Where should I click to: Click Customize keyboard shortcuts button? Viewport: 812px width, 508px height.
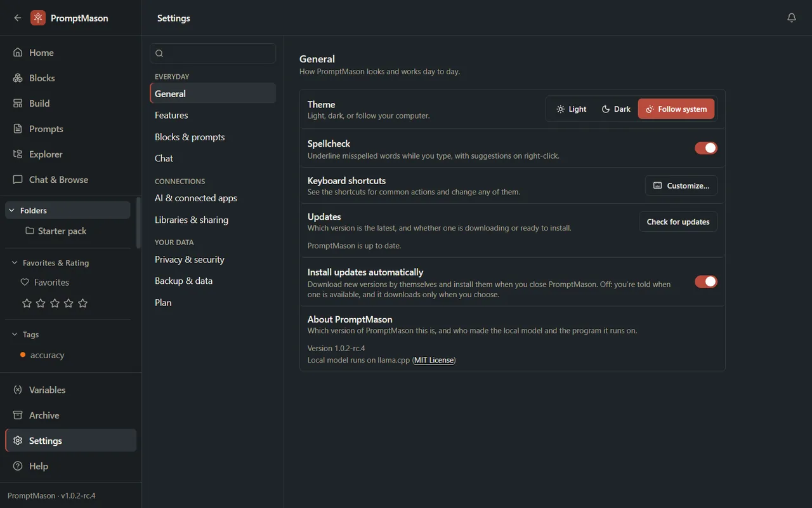tap(681, 185)
